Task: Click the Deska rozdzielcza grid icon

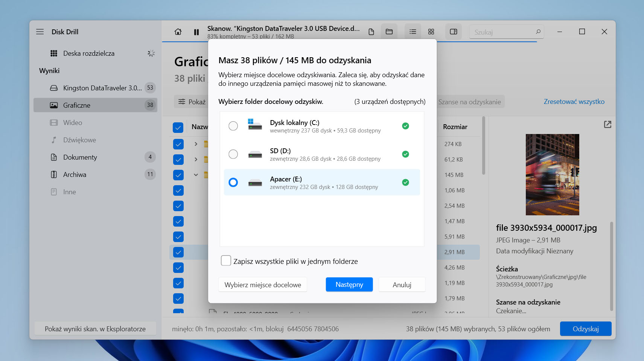Action: click(54, 53)
